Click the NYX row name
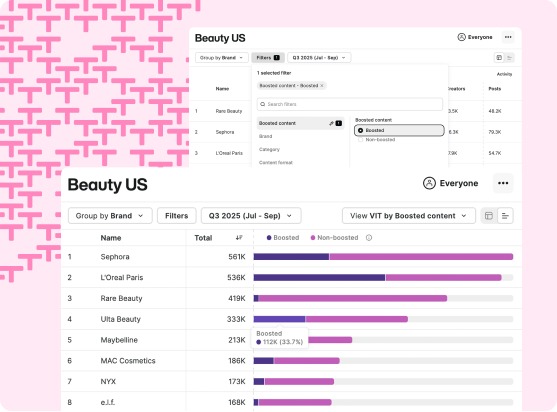Image resolution: width=557 pixels, height=412 pixels. (x=108, y=381)
